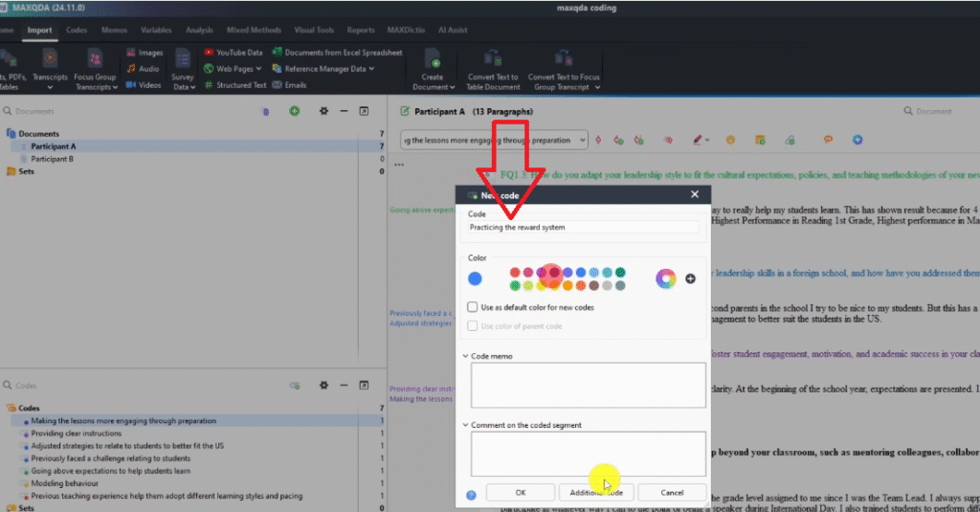
Task: Collapse Comment on the coded segment section
Action: click(465, 425)
